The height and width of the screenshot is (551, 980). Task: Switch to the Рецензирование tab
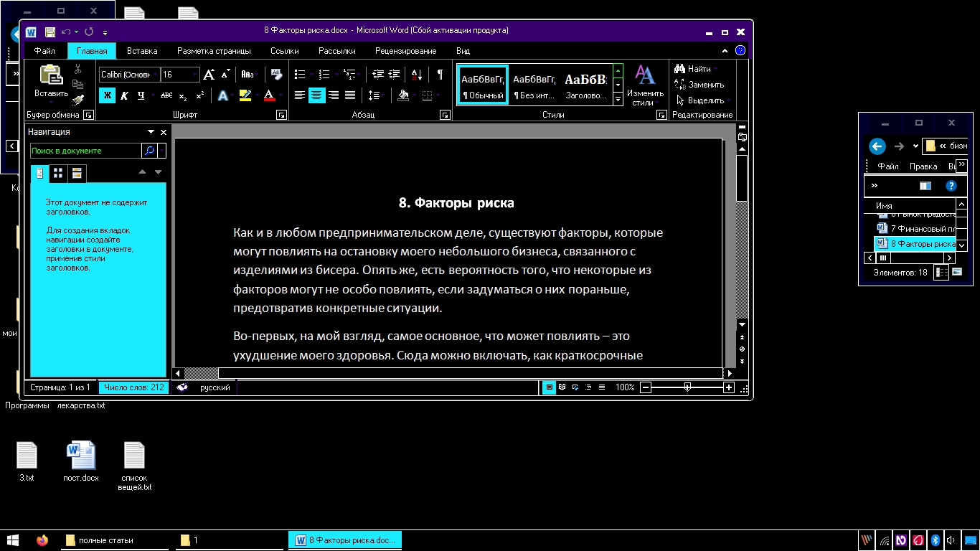[406, 51]
